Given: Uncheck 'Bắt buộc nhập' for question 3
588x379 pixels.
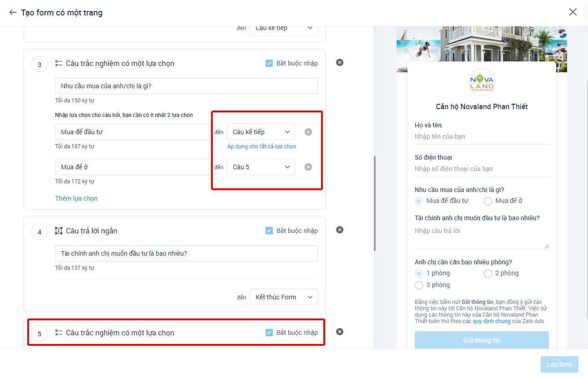Looking at the screenshot, I should tap(269, 63).
